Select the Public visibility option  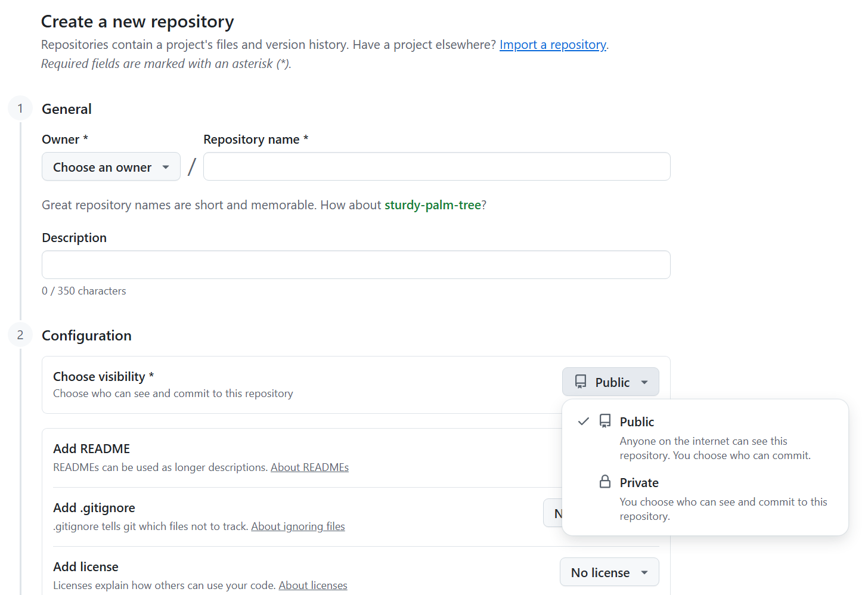(x=637, y=421)
